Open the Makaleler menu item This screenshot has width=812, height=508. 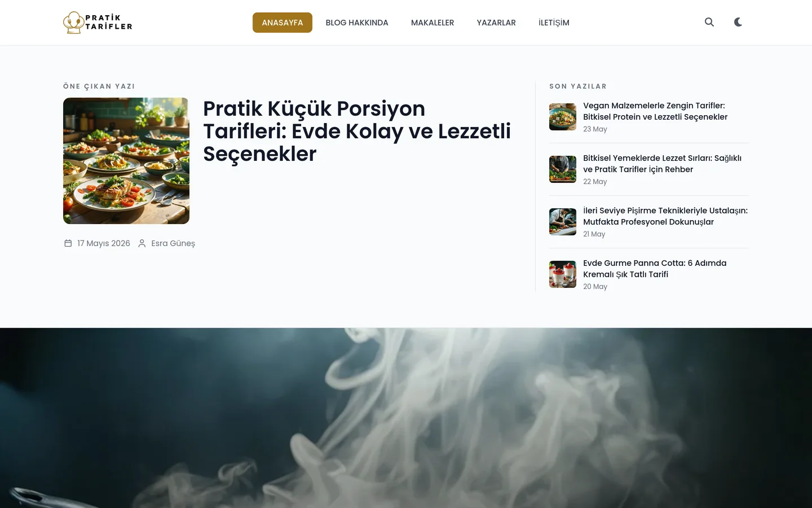tap(433, 23)
